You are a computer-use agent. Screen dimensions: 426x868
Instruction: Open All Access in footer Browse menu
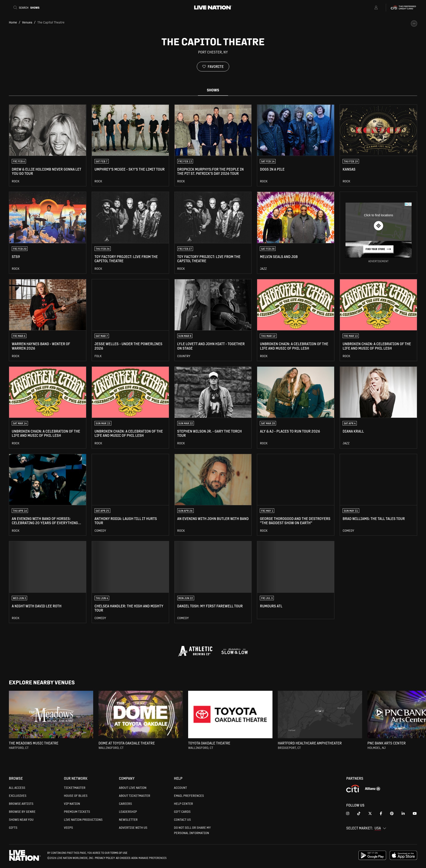pyautogui.click(x=17, y=788)
